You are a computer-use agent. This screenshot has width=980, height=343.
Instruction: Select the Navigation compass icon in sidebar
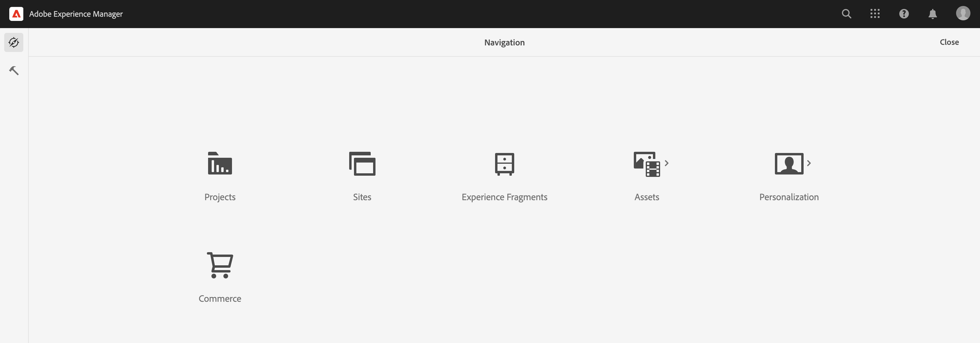[14, 42]
